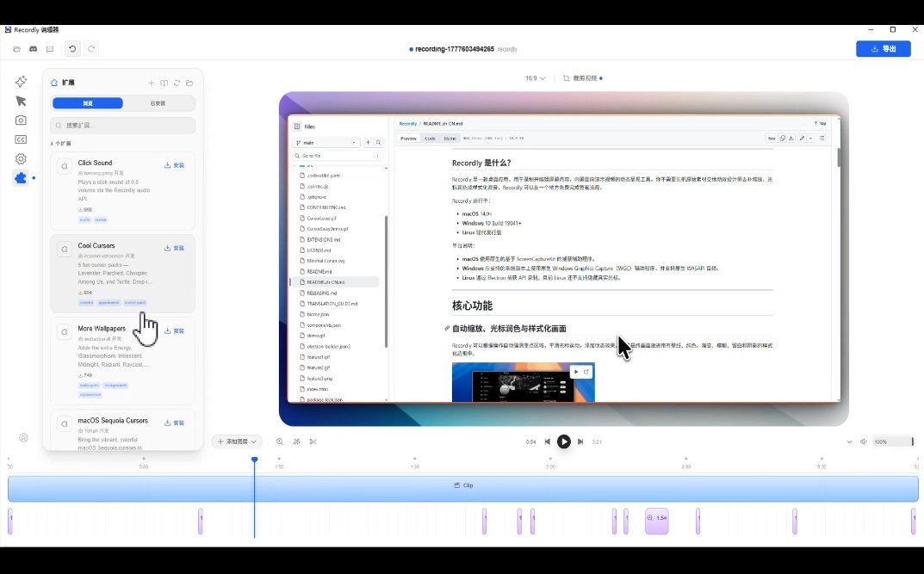Select the puzzle-piece extensions sidebar icon
The height and width of the screenshot is (574, 924).
pos(21,178)
